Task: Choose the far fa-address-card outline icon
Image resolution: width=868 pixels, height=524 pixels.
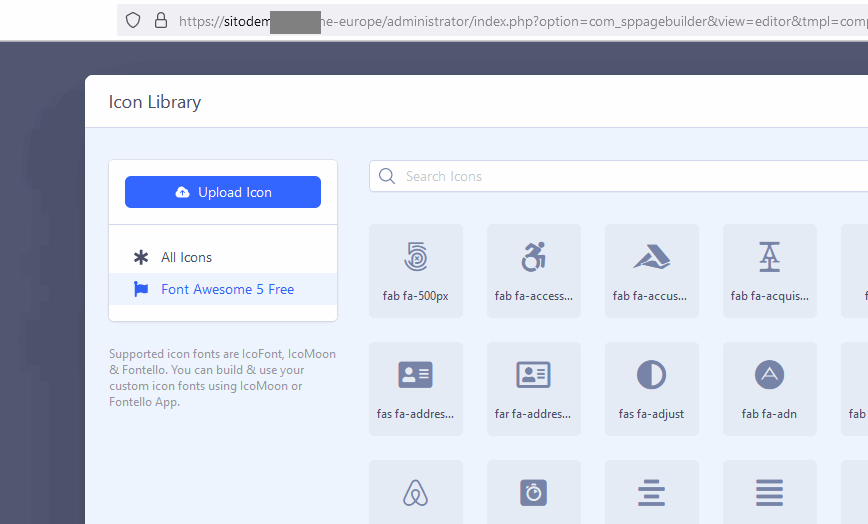Action: pyautogui.click(x=534, y=388)
